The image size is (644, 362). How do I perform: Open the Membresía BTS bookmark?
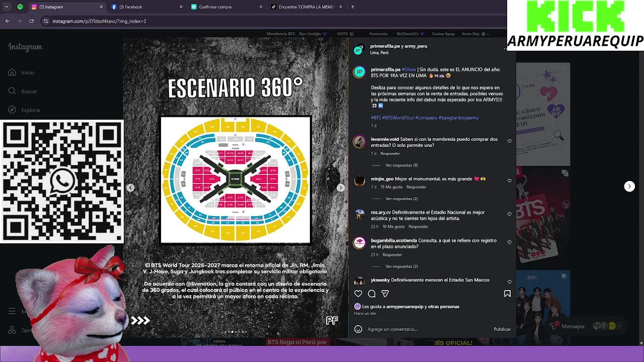point(281,34)
